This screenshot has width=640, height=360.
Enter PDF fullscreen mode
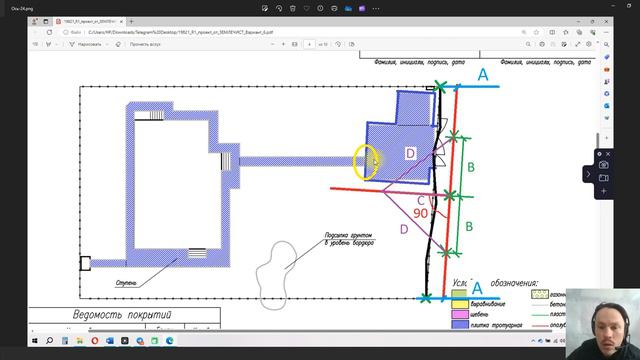pos(578,44)
